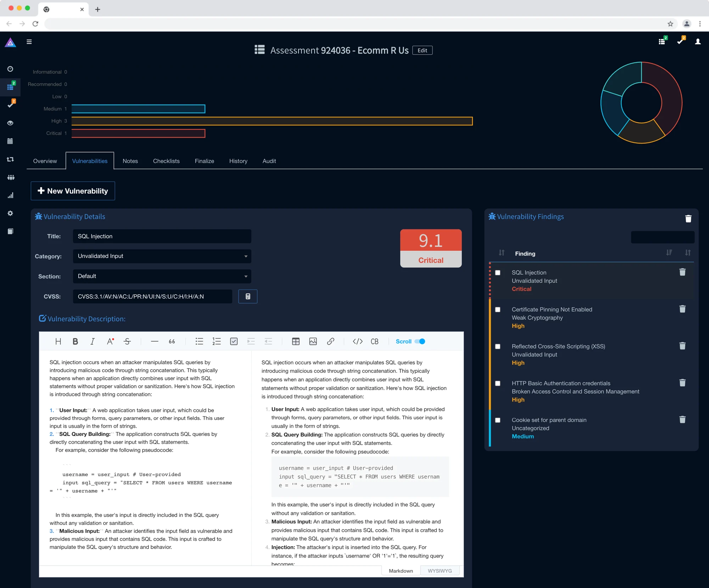Click the Bold formatting icon
The height and width of the screenshot is (588, 709).
(x=75, y=341)
